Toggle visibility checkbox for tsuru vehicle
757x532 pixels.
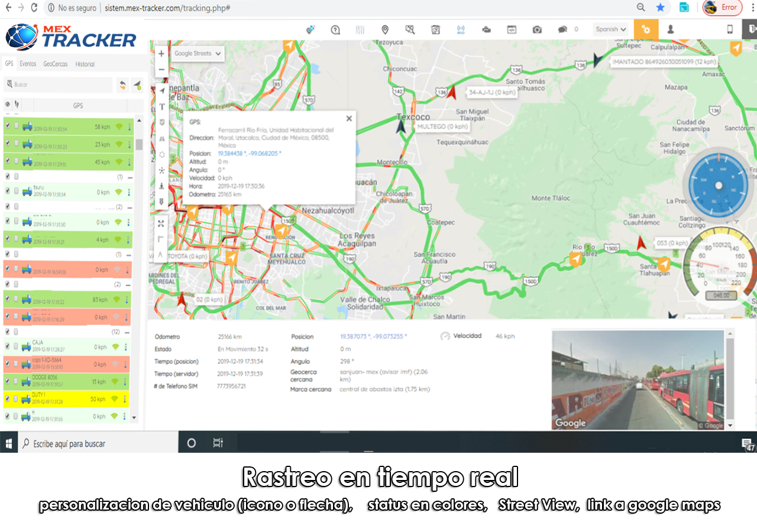[7, 192]
